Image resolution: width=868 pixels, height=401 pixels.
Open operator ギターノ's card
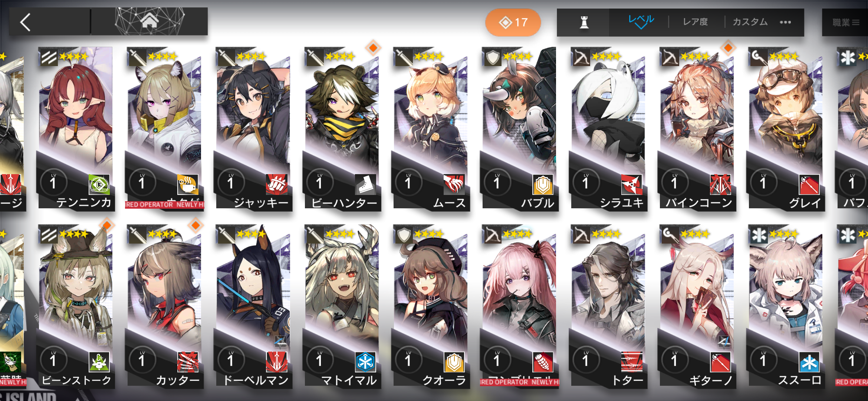coord(697,306)
